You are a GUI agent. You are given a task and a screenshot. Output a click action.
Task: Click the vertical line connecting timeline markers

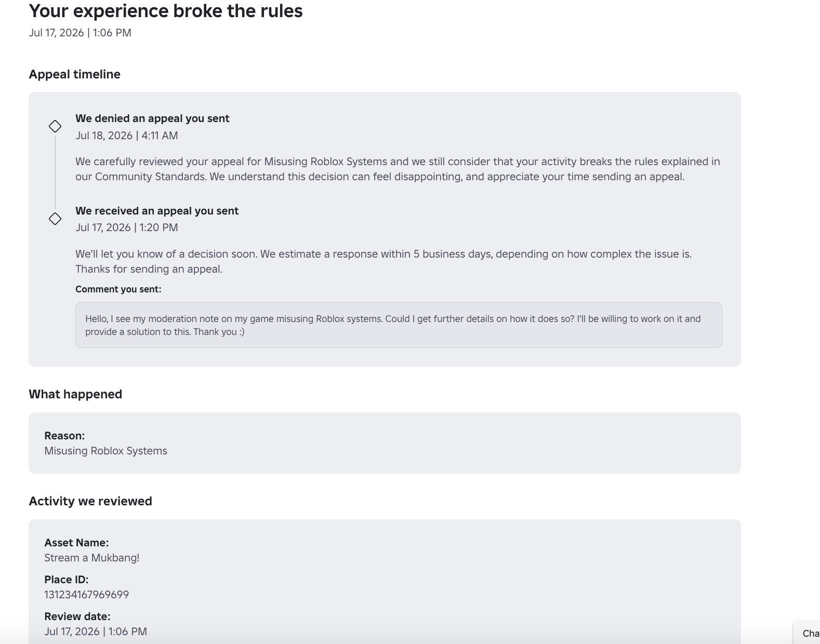tap(55, 172)
